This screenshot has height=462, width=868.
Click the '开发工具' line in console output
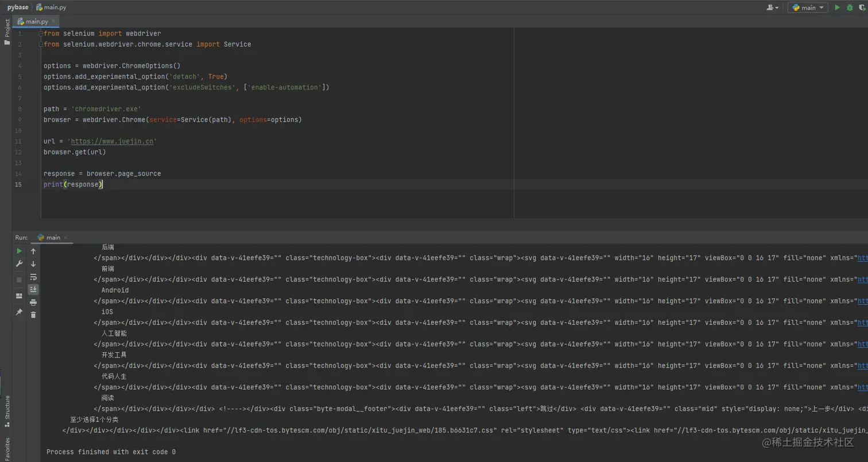click(114, 355)
